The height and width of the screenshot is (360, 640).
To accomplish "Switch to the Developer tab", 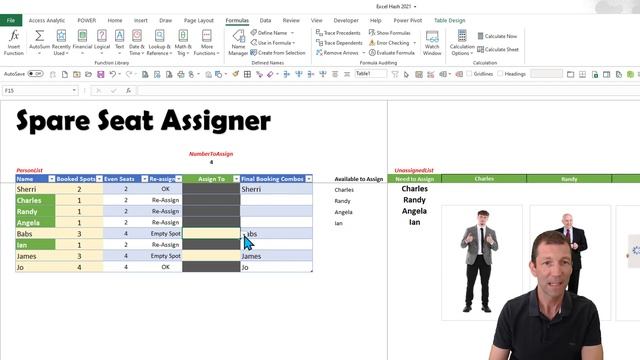I will click(x=346, y=20).
